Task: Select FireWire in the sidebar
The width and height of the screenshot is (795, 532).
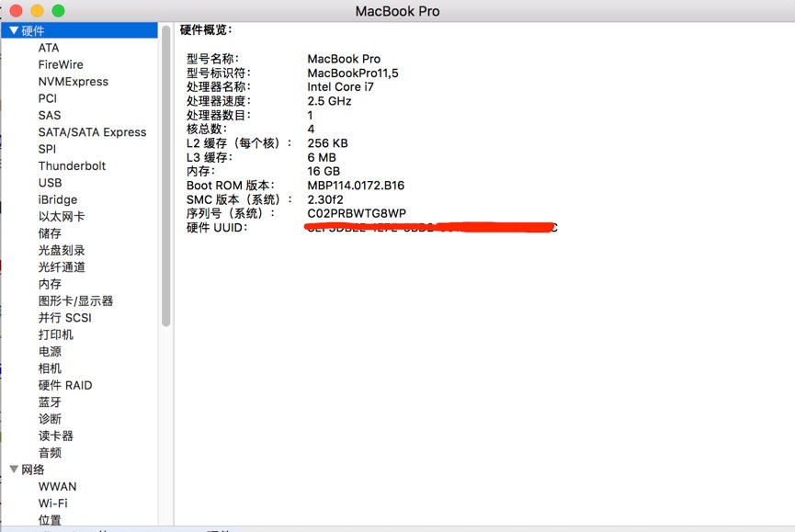Action: 61,64
